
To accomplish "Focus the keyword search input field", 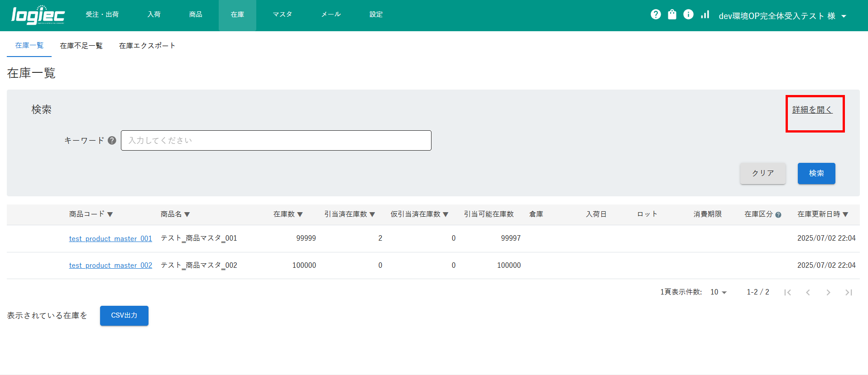I will (x=276, y=141).
